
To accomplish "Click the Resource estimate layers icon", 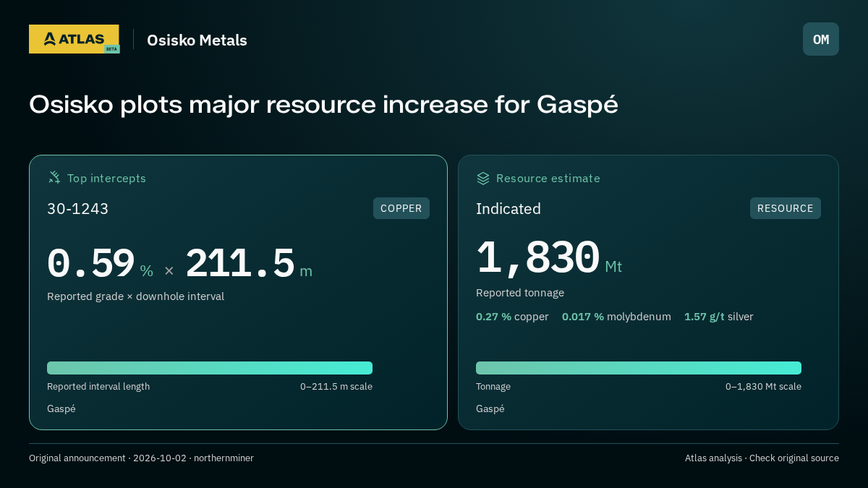I will [483, 178].
